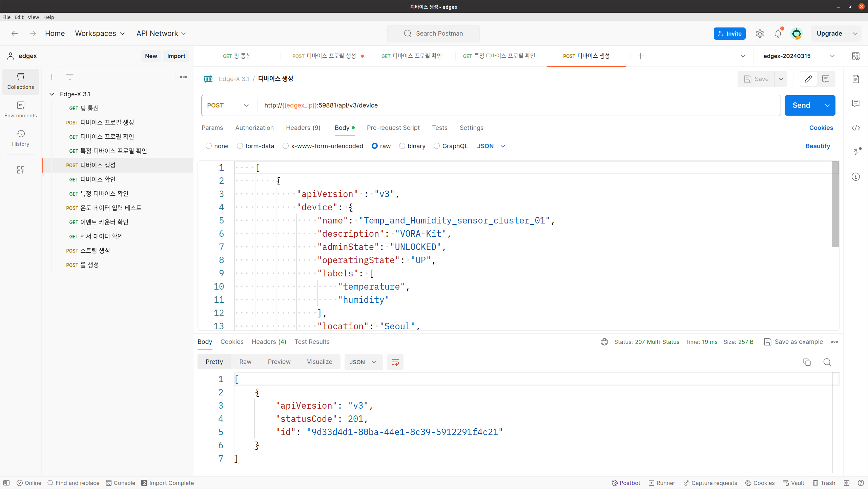Open the Workspaces dropdown
The height and width of the screenshot is (489, 868).
click(x=100, y=34)
